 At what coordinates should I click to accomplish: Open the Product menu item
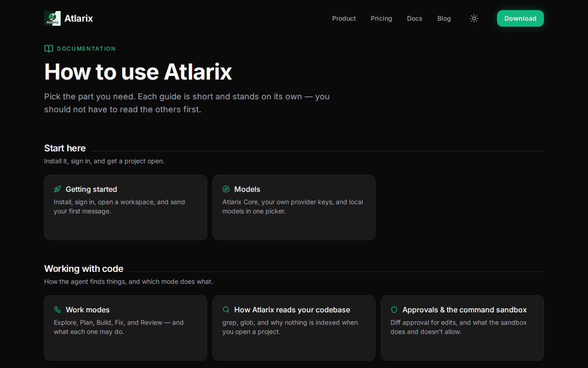click(x=344, y=18)
